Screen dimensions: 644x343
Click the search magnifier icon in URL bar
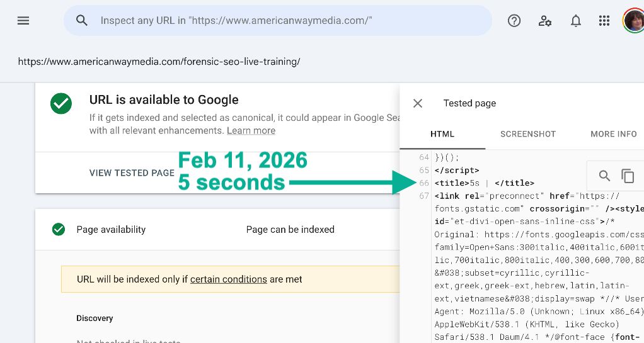(x=81, y=21)
